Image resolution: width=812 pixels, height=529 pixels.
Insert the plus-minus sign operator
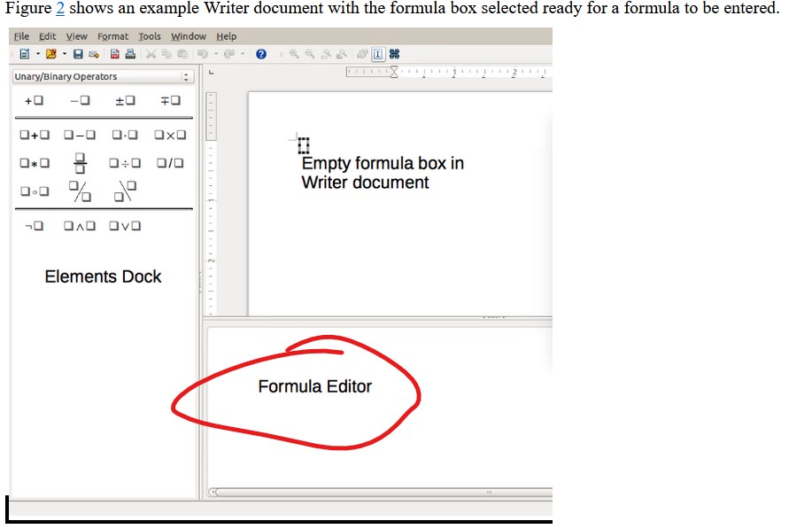pyautogui.click(x=126, y=100)
